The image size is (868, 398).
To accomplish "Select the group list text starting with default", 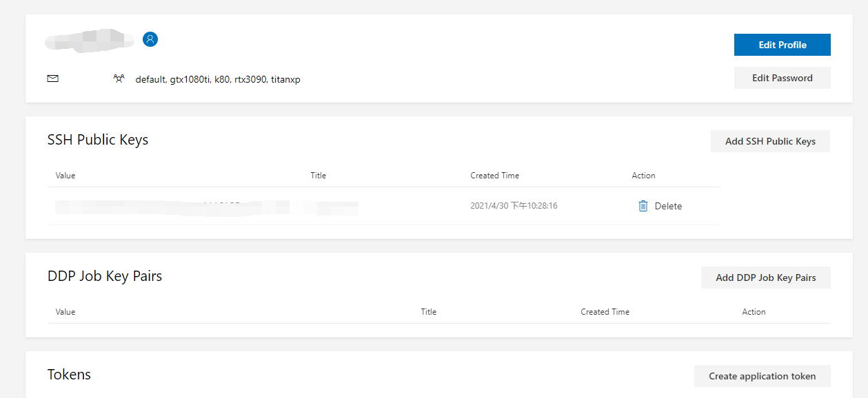I will pyautogui.click(x=218, y=79).
